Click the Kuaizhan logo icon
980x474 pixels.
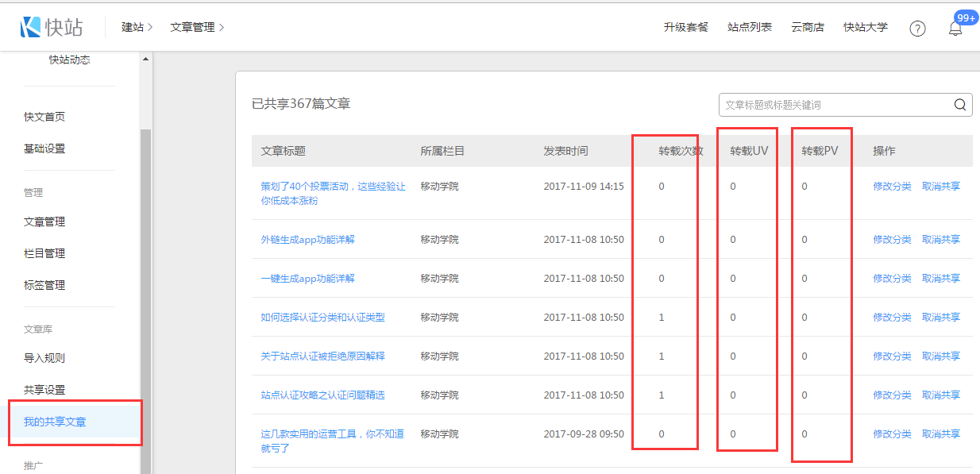click(x=31, y=27)
